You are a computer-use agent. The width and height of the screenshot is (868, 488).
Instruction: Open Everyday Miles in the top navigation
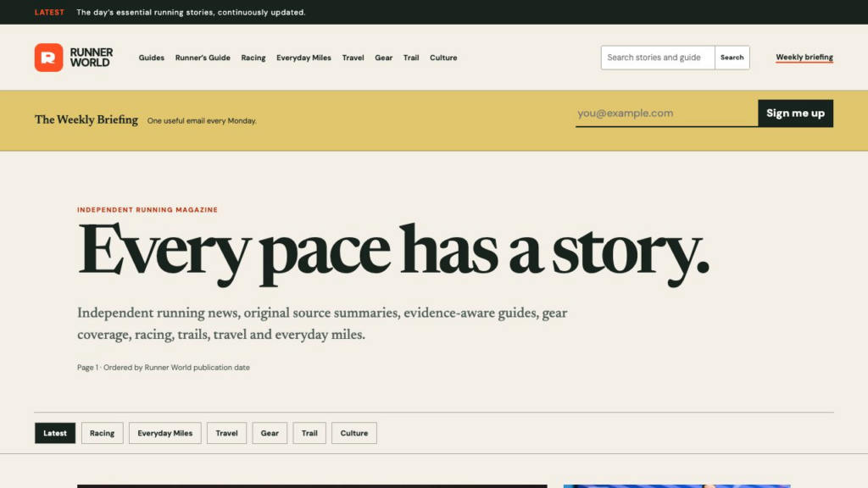point(303,58)
